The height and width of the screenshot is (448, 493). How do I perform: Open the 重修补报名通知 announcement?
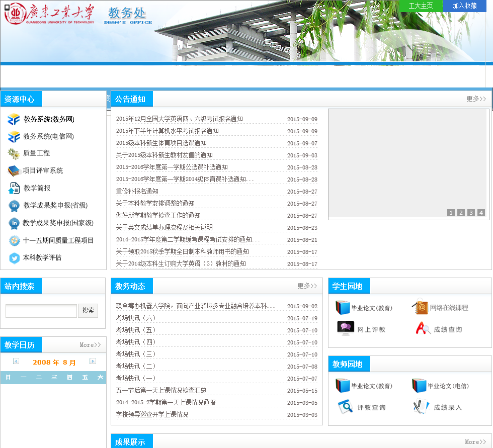point(137,192)
